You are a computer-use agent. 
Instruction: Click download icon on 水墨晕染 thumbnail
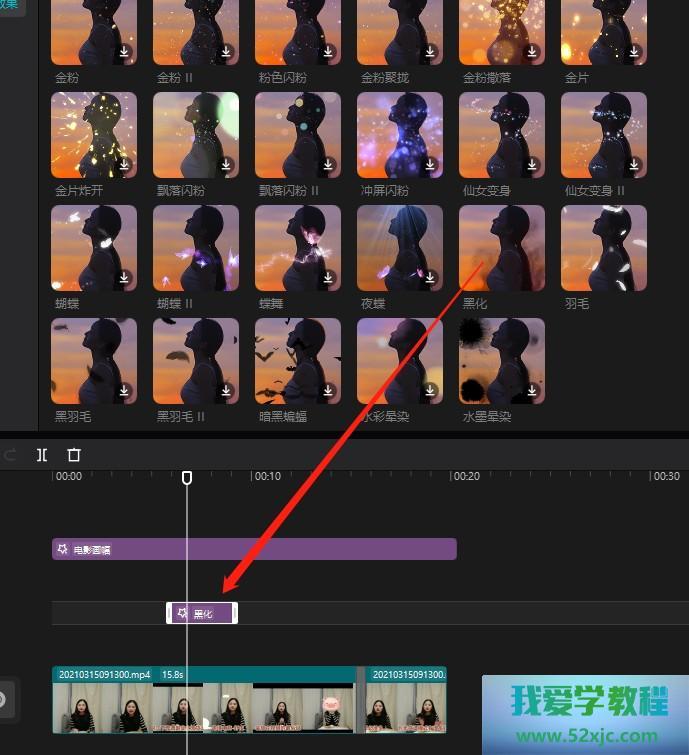[532, 390]
